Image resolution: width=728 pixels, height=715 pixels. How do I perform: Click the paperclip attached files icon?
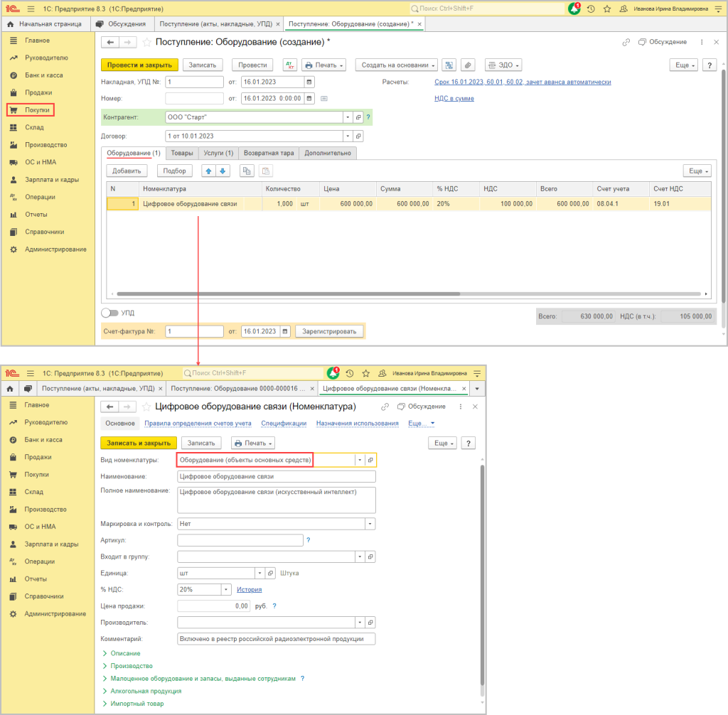coord(467,65)
